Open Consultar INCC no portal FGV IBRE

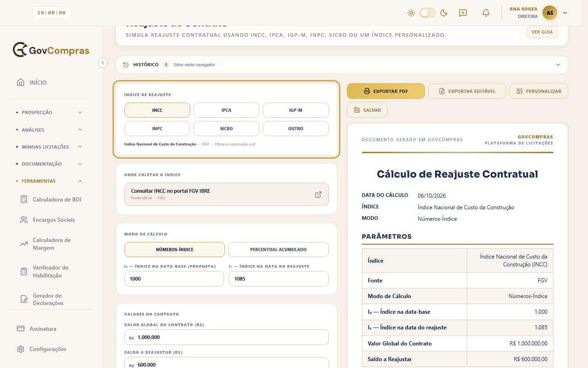click(x=226, y=194)
